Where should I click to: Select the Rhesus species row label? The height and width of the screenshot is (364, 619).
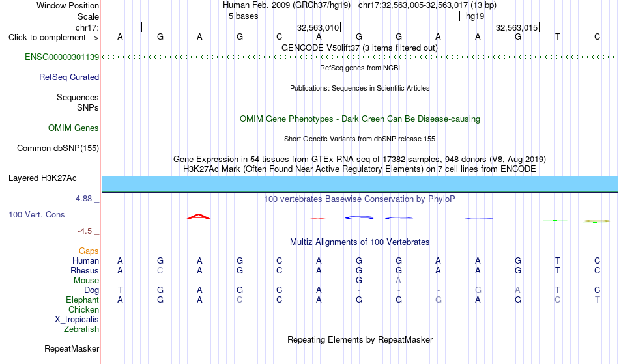(85, 270)
